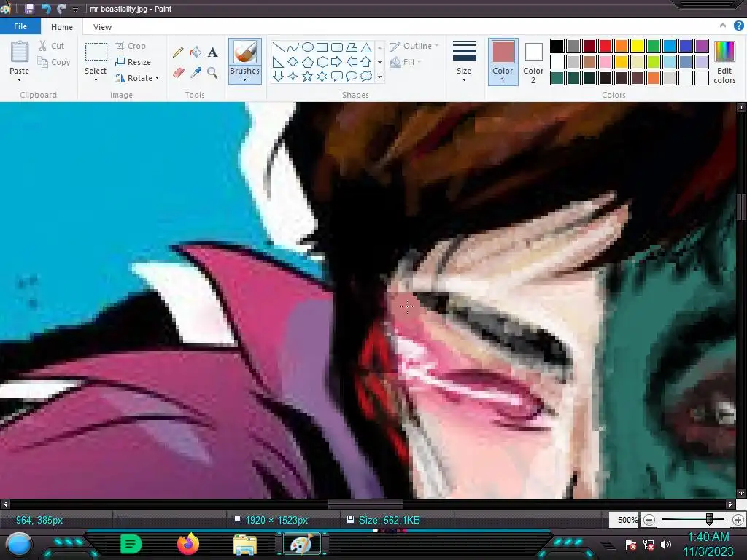Pick the yellow swatch in the palette

tap(638, 46)
